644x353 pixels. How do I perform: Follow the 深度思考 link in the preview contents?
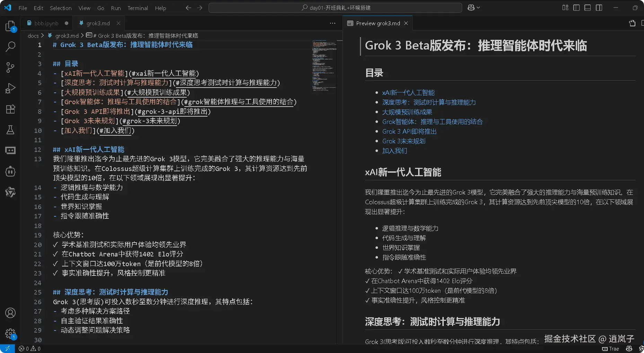[429, 102]
